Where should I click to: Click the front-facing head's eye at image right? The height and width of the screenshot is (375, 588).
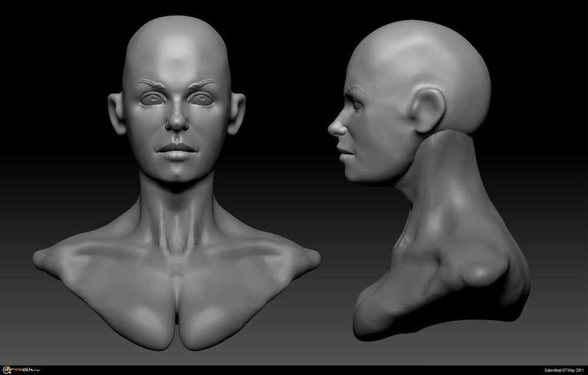coord(202,100)
